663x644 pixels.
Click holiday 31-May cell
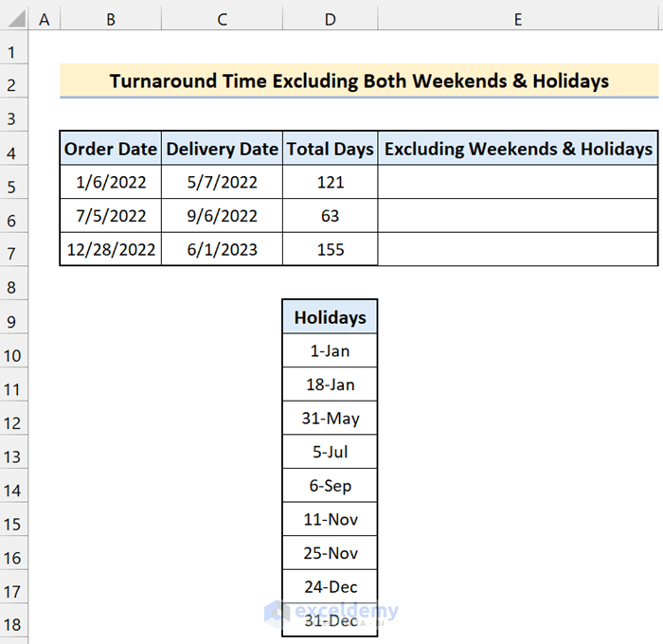click(x=331, y=418)
